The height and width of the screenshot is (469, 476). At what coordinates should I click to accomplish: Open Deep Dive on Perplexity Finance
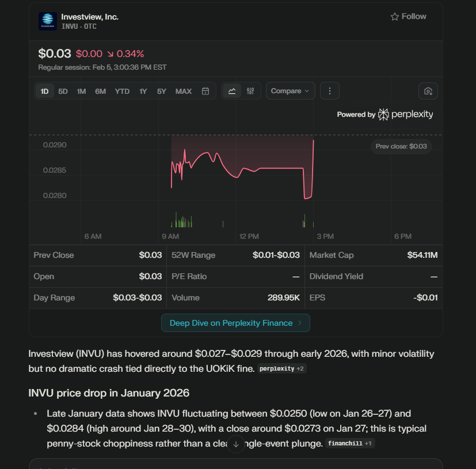point(235,323)
